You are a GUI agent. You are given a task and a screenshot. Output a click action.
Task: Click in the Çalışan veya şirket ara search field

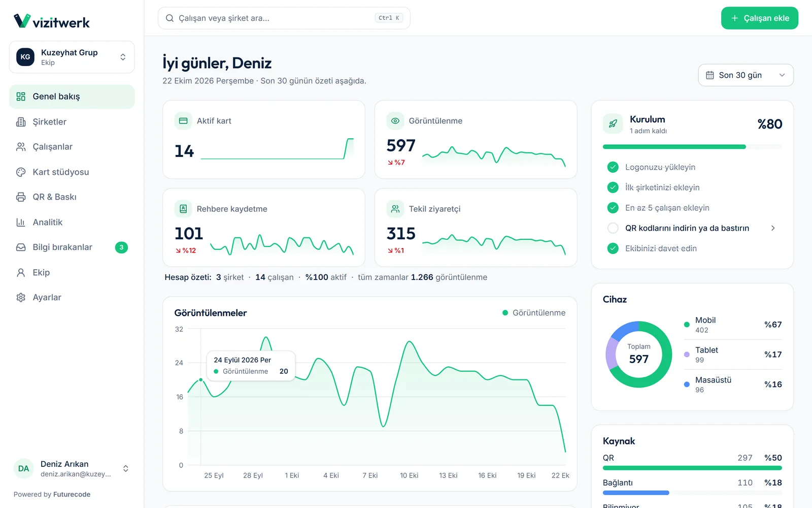pyautogui.click(x=284, y=18)
